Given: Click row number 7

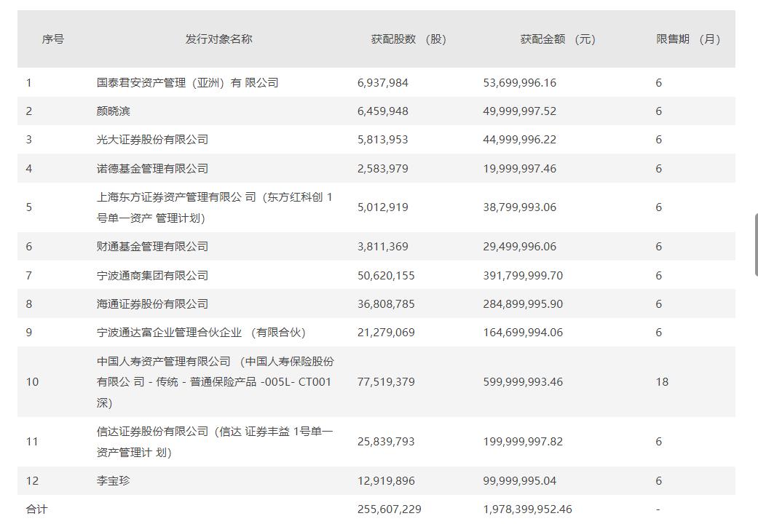Looking at the screenshot, I should click(29, 275).
